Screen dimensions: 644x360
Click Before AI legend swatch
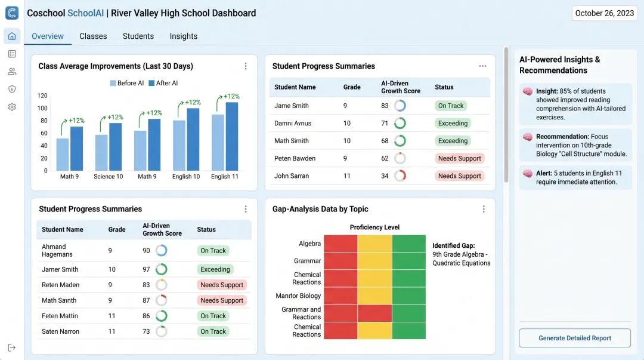coord(113,83)
